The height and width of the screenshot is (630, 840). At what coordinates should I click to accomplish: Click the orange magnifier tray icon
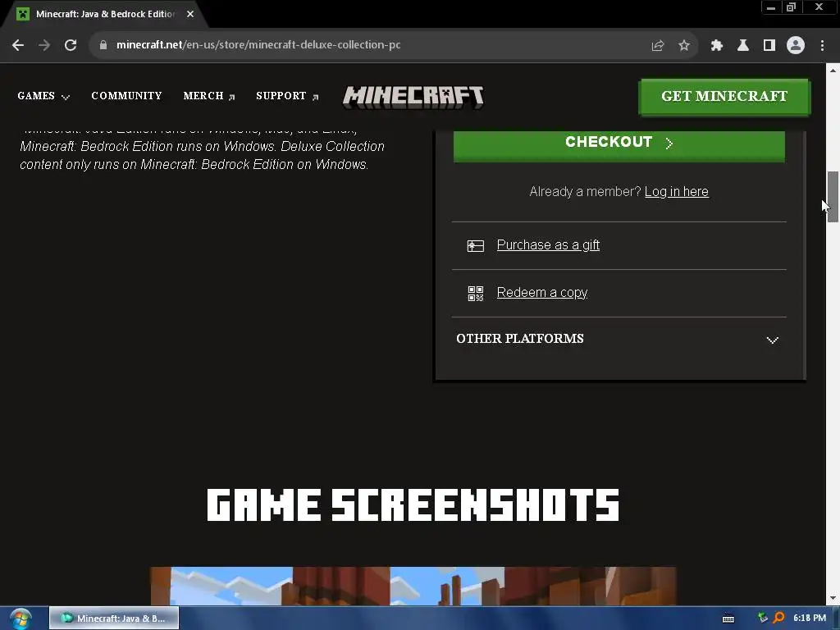click(x=778, y=618)
